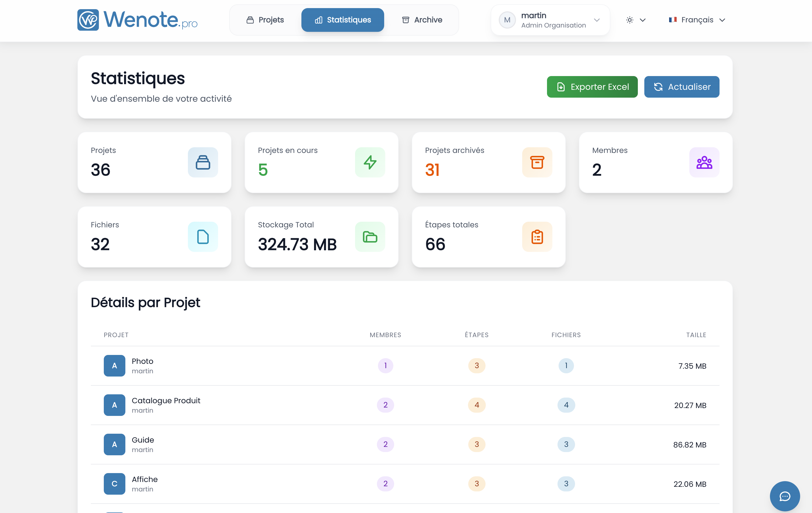Click the purple Membres group icon

coord(704,162)
